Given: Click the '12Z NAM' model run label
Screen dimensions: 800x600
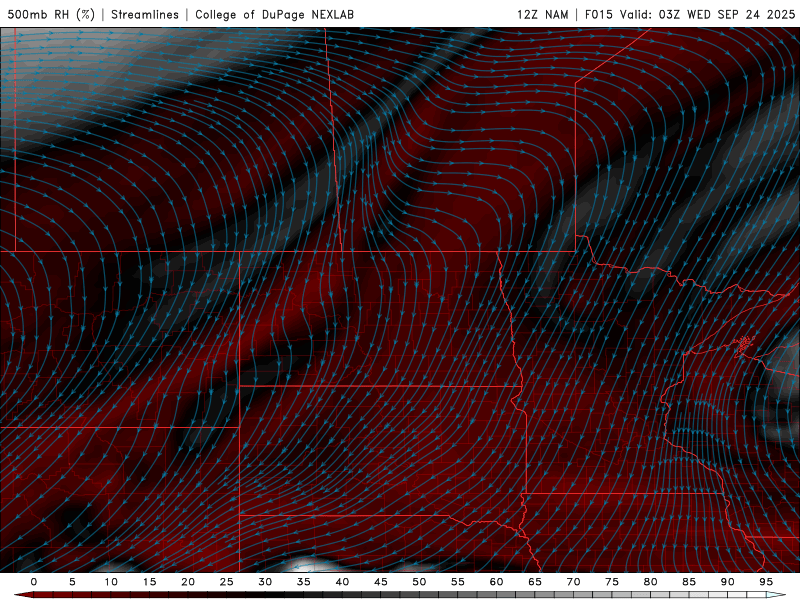Looking at the screenshot, I should [543, 15].
